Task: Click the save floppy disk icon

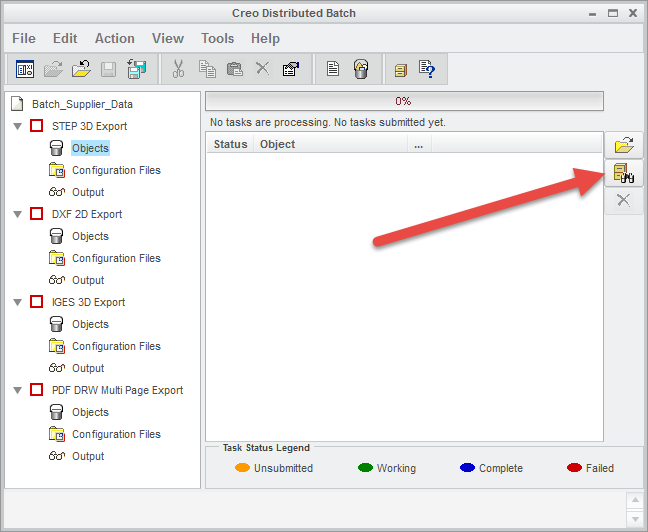Action: 108,69
